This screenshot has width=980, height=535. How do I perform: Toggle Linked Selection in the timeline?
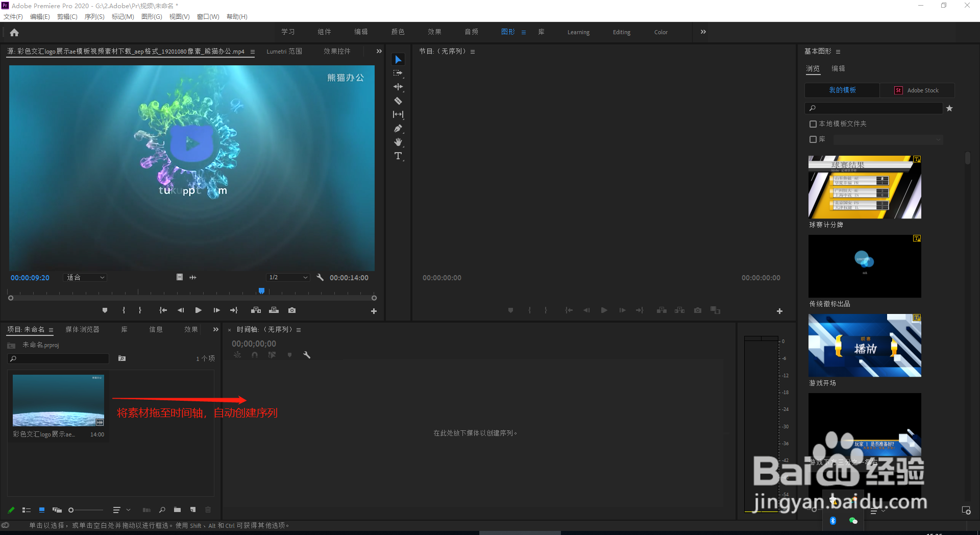tap(272, 355)
